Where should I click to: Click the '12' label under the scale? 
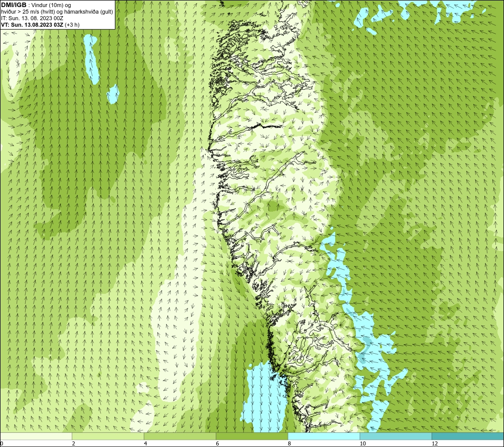pos(435,443)
